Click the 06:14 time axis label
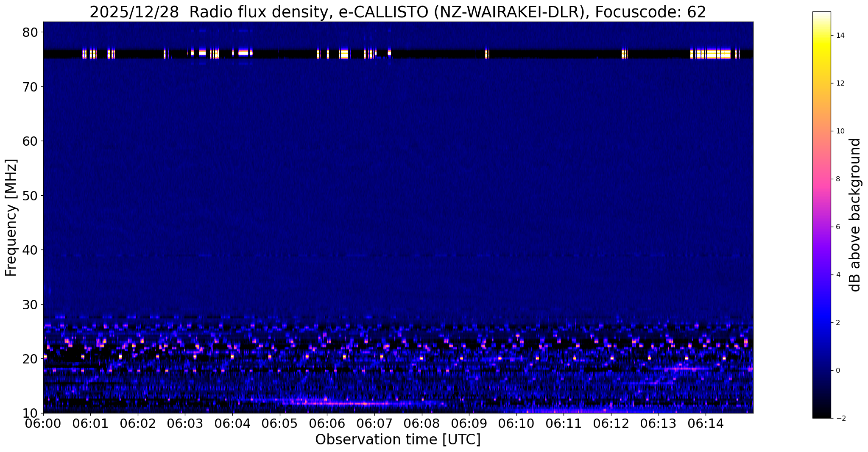Screen dimensions: 868x452 coord(706,423)
